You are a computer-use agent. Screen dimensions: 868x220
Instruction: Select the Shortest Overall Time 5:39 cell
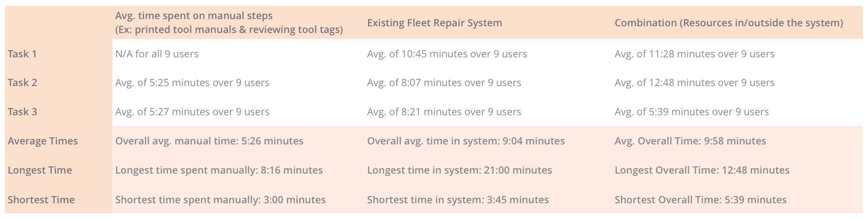click(701, 200)
